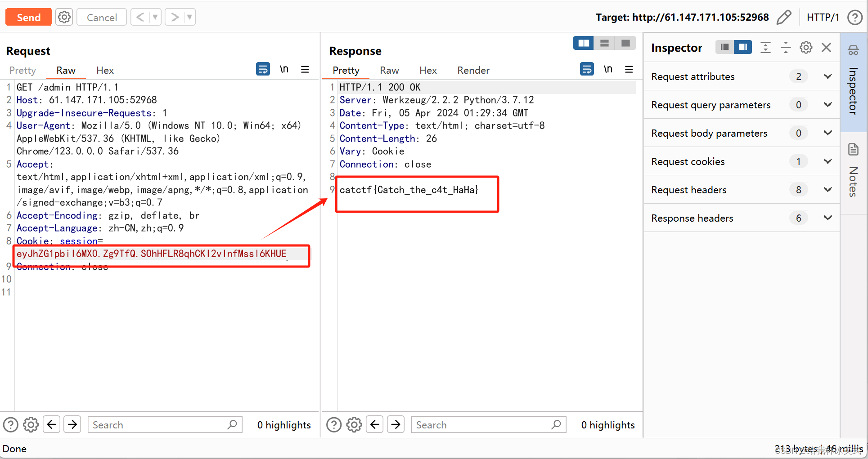Image resolution: width=868 pixels, height=459 pixels.
Task: Dock Inspector panel to the right
Action: pyautogui.click(x=743, y=47)
